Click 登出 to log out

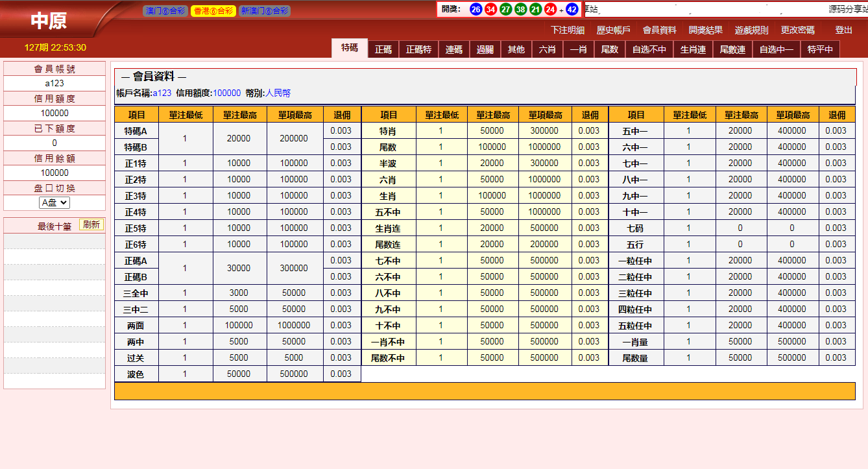tap(844, 30)
